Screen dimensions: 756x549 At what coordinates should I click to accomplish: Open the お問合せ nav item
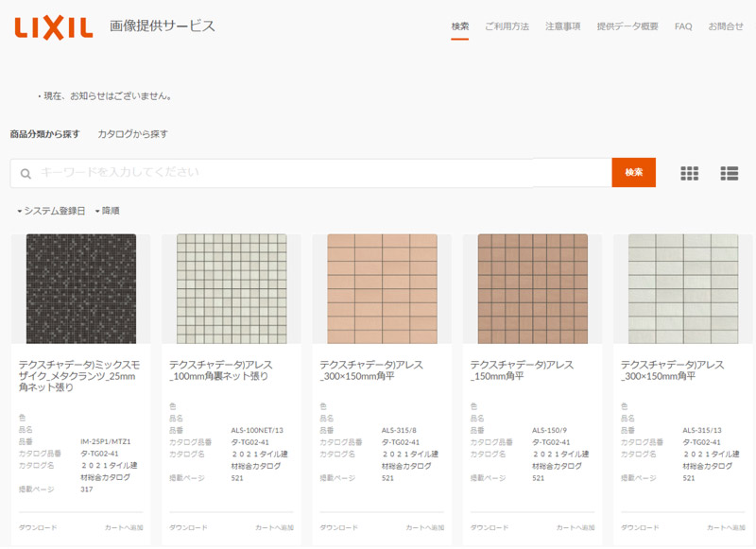(726, 26)
